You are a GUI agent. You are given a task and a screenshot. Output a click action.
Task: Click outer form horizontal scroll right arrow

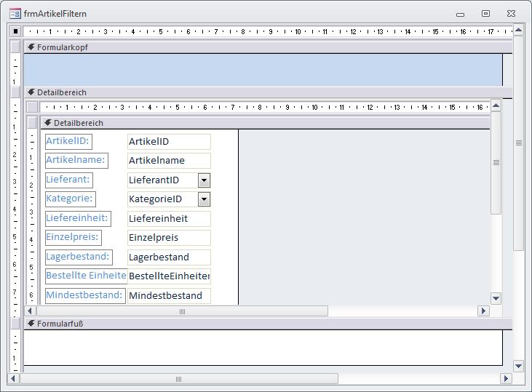click(x=506, y=379)
